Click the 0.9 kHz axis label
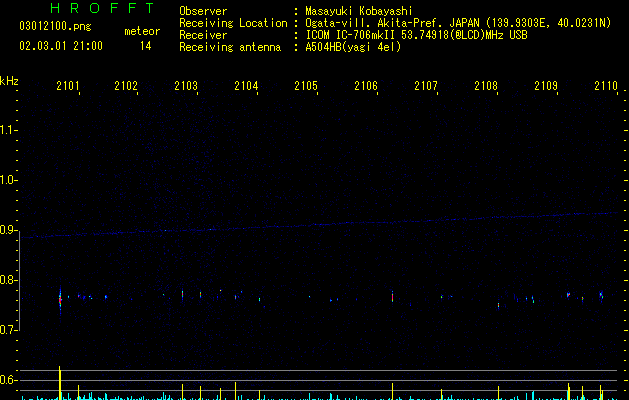This screenshot has width=629, height=400. 8,230
